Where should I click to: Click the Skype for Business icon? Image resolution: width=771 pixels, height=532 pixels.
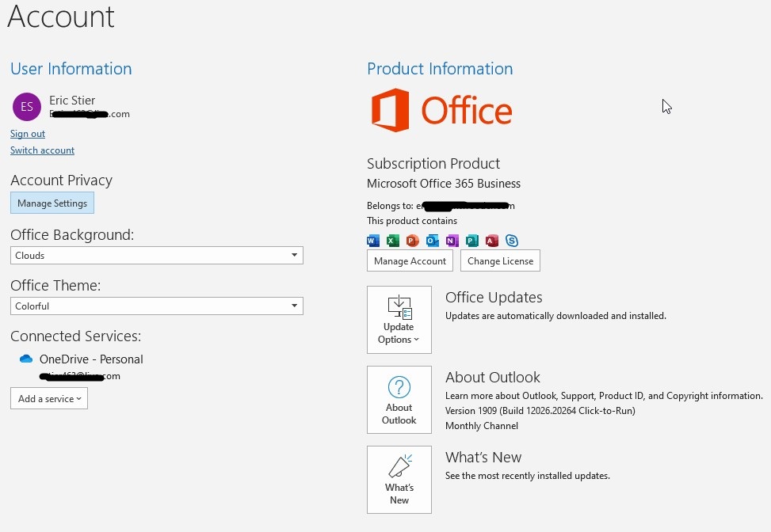tap(512, 241)
